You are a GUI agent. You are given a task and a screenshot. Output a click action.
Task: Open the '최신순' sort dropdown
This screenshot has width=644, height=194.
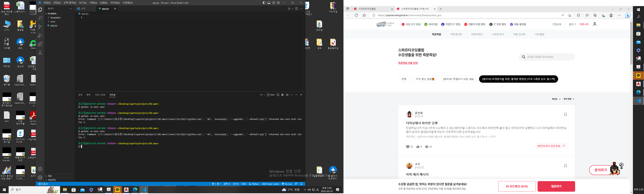556,99
